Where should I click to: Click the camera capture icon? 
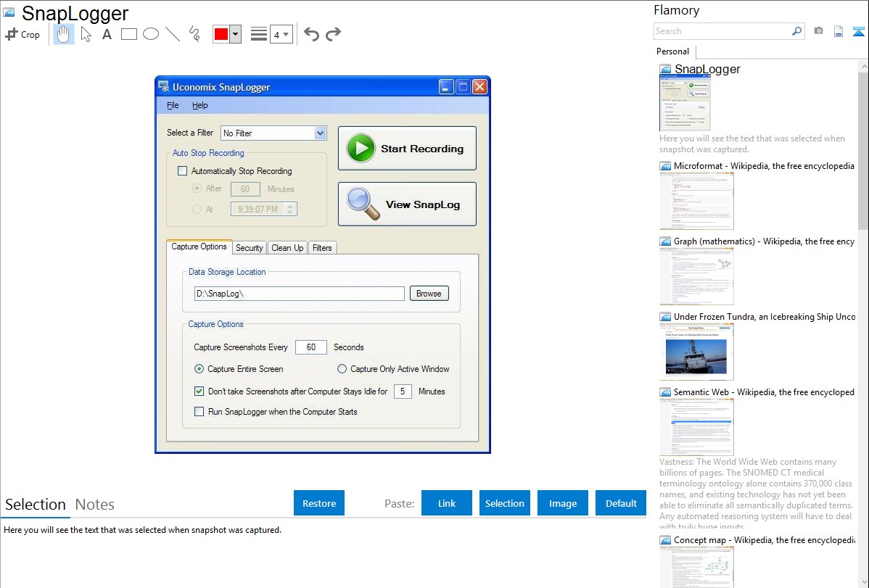[x=818, y=31]
